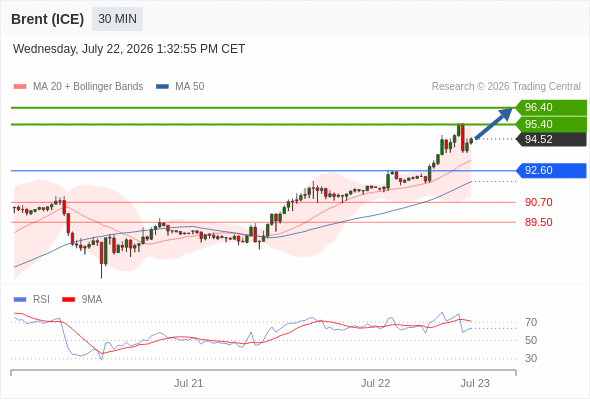Click the 'Research © 2026 Trading Central' credit text
This screenshot has height=400, width=590.
[506, 87]
